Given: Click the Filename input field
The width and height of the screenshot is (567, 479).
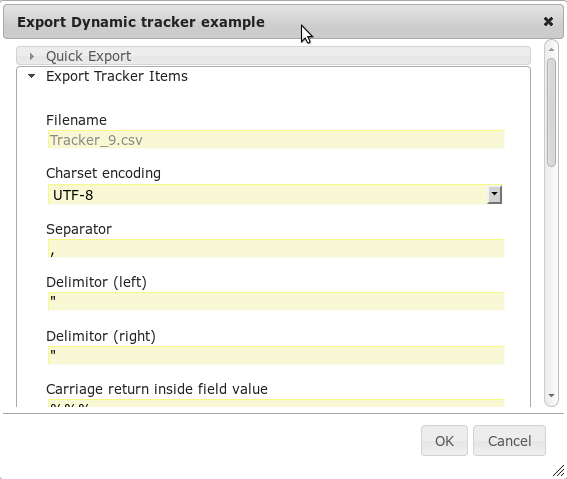Looking at the screenshot, I should pos(276,140).
